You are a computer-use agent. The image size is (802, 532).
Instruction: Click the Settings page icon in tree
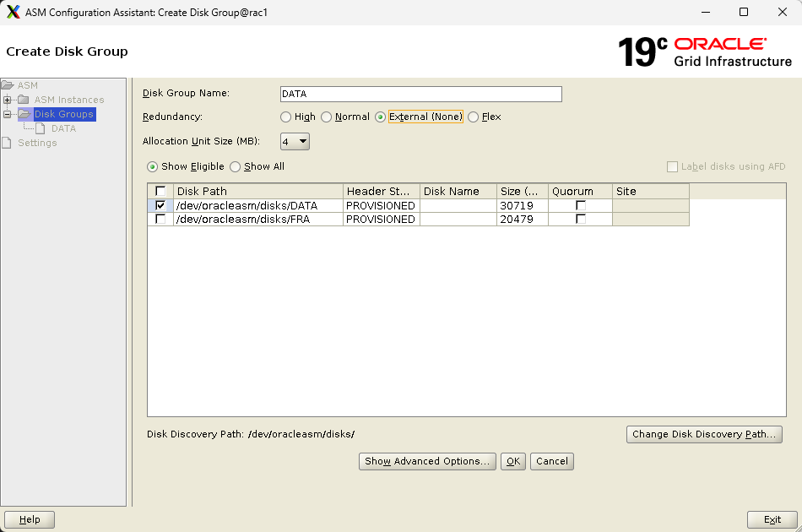click(x=6, y=142)
